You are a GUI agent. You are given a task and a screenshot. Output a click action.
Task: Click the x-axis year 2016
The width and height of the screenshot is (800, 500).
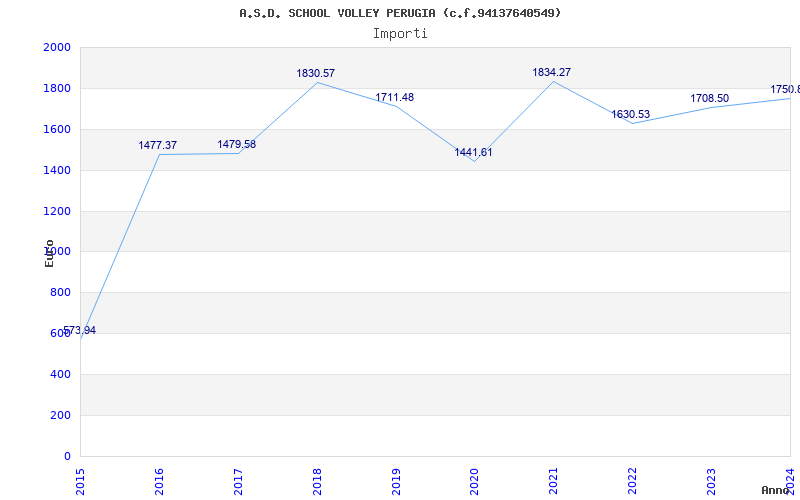(159, 481)
